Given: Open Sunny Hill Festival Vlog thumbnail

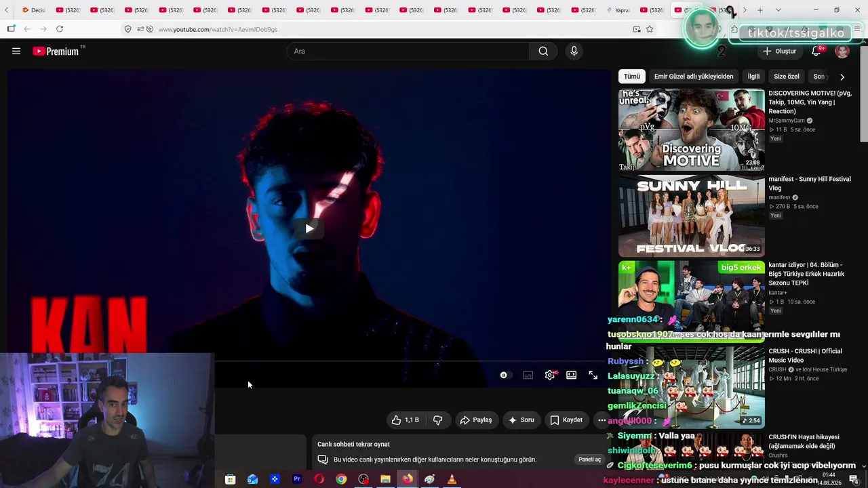Looking at the screenshot, I should (692, 216).
